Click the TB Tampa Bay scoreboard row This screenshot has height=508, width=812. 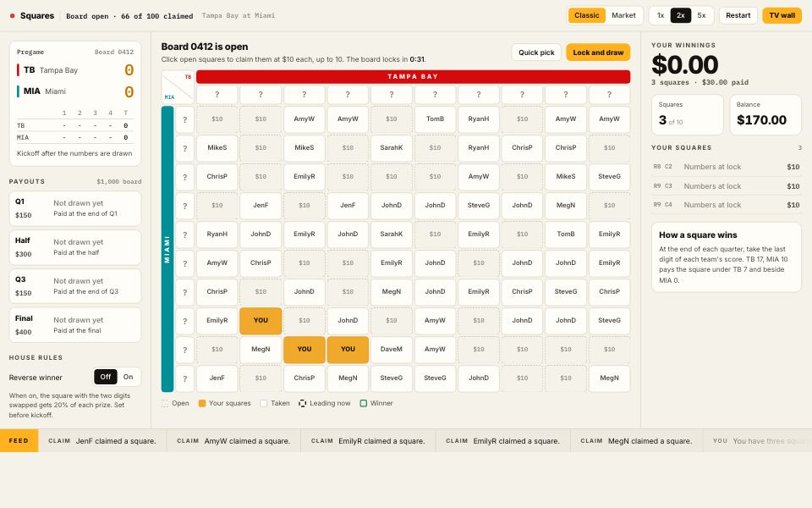click(75, 70)
